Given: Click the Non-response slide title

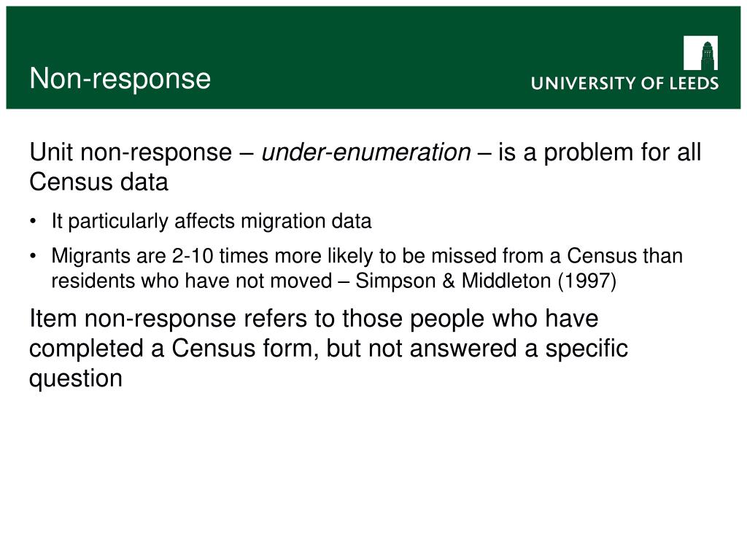Looking at the screenshot, I should [x=120, y=79].
